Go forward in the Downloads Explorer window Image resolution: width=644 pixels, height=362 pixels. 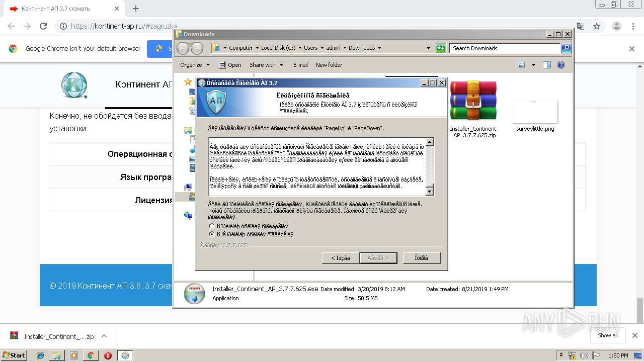click(197, 48)
